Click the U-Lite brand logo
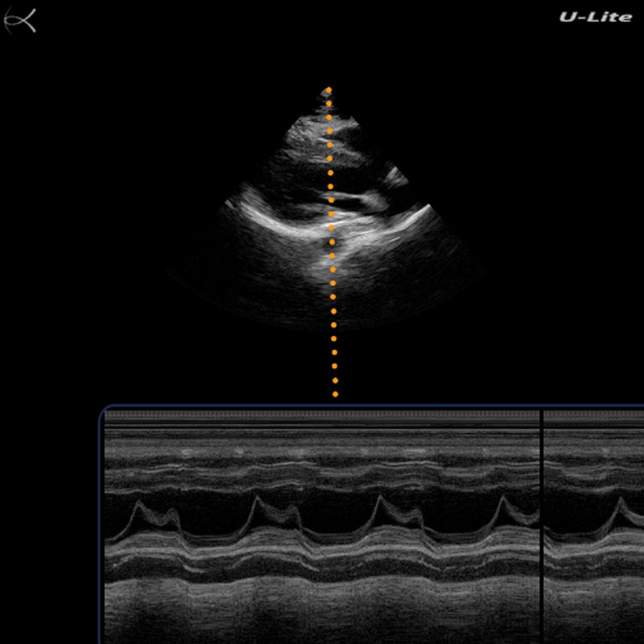Screen dimensions: 644x644 (595, 16)
